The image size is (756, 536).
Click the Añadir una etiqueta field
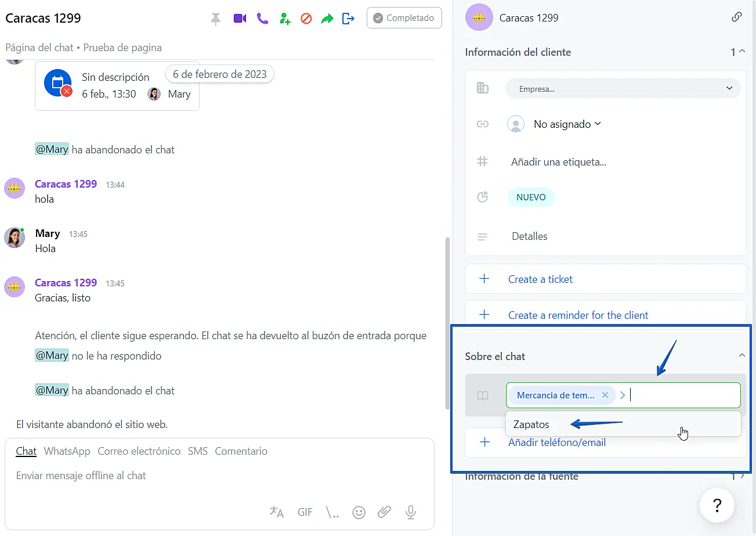tap(559, 162)
